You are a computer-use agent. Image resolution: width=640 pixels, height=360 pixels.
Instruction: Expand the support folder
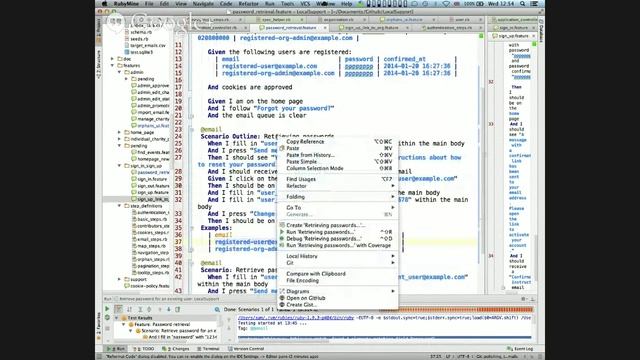[x=119, y=279]
